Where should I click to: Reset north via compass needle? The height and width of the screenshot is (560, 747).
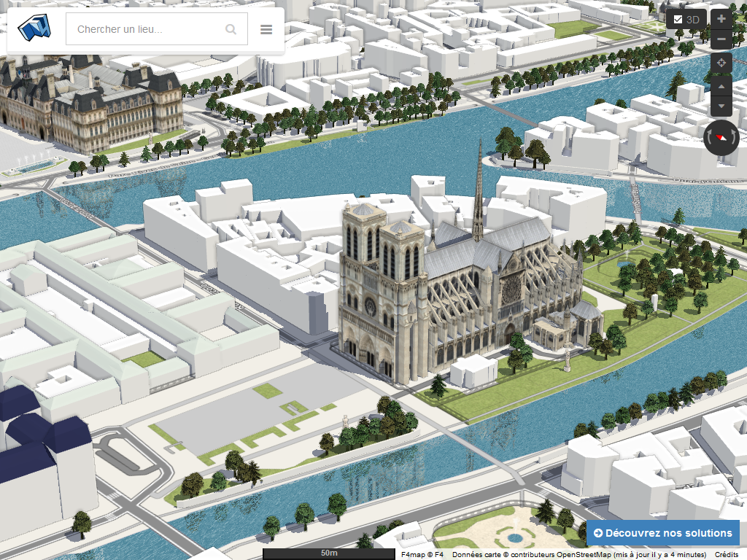[721, 137]
